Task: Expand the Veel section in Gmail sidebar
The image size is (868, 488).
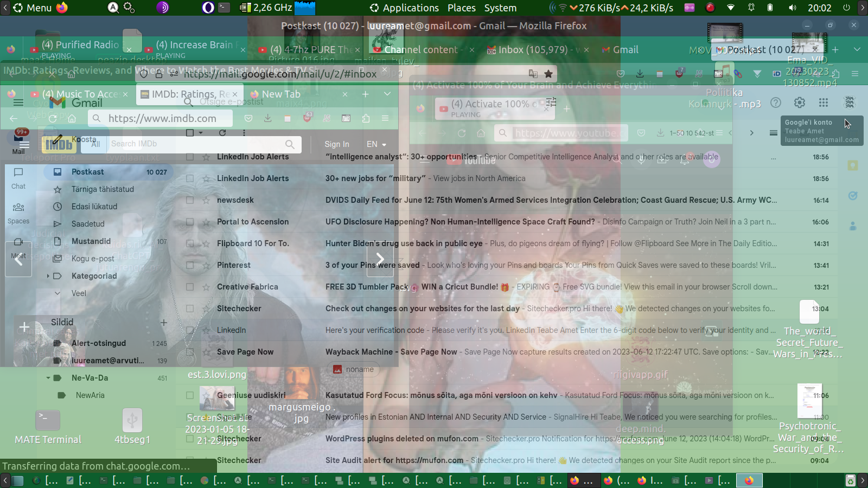Action: (x=58, y=293)
